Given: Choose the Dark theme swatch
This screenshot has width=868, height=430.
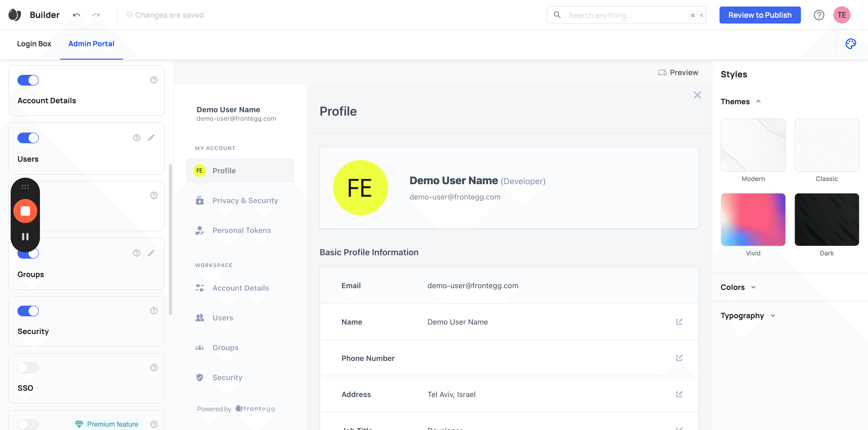Looking at the screenshot, I should point(827,220).
